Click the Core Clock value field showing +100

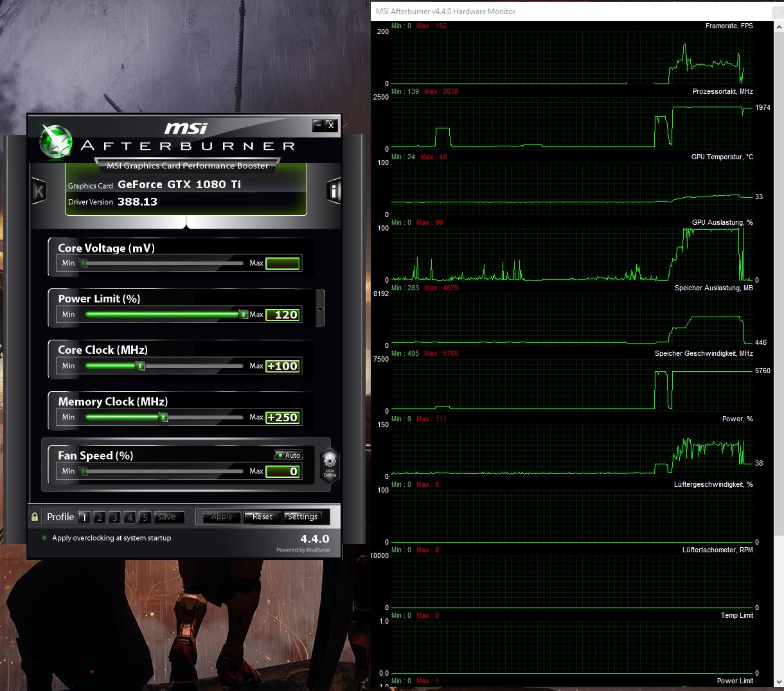[x=283, y=366]
